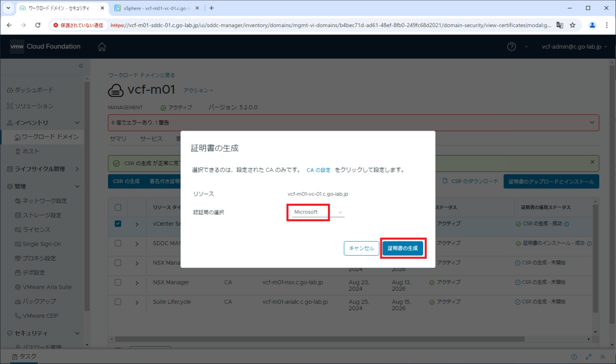Open ソリューション in the sidebar
Viewport: 616px width, 364px height.
pos(34,106)
